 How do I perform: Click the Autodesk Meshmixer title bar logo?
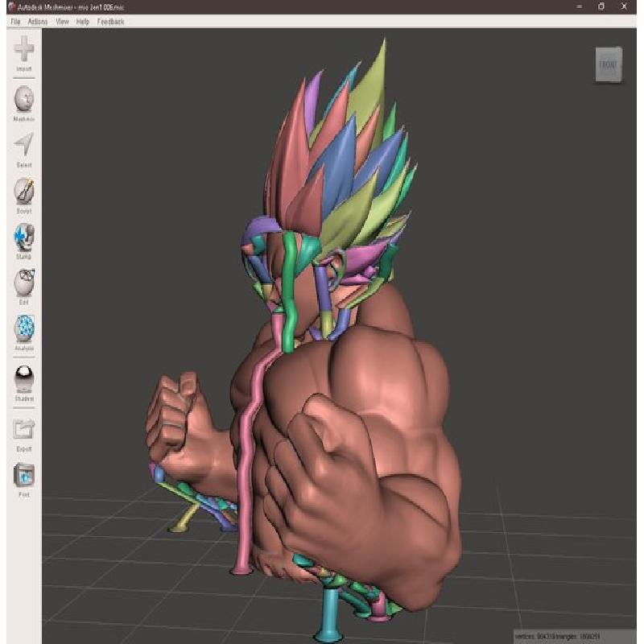click(11, 7)
